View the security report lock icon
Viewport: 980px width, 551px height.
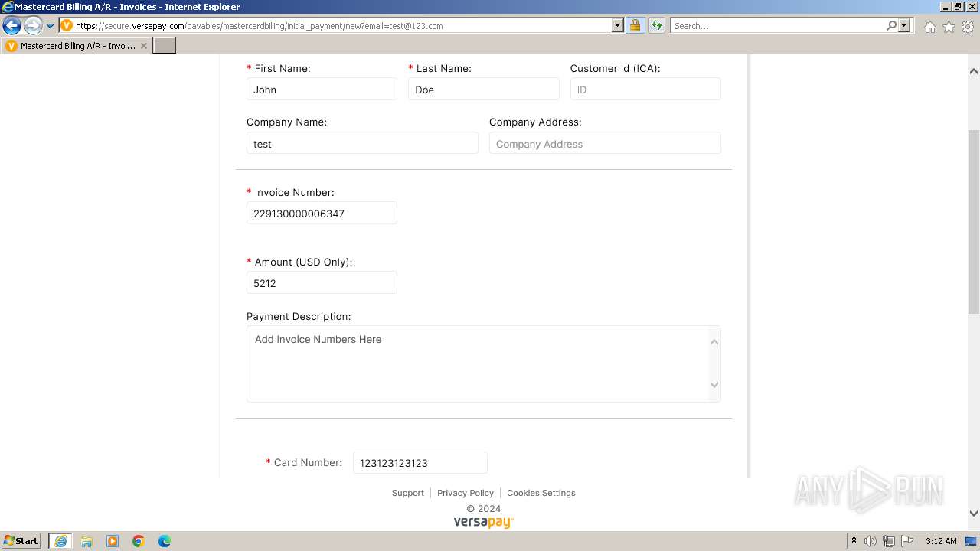[635, 25]
